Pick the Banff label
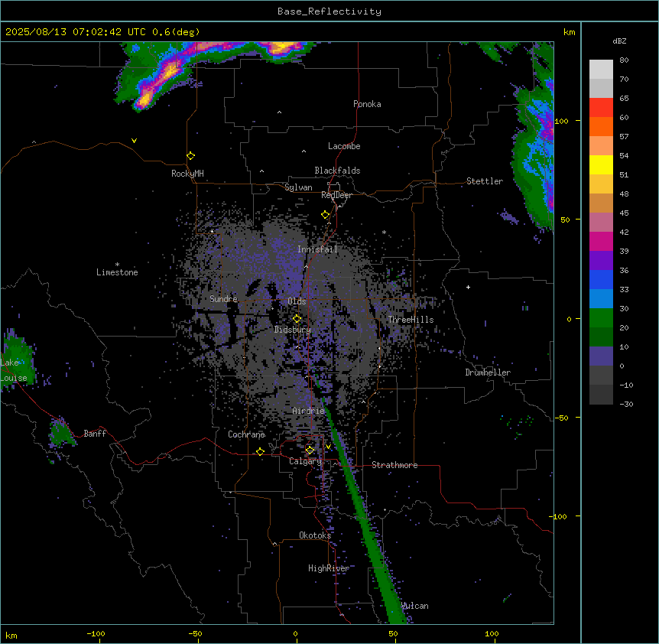Viewport: 659px width, 644px height. pyautogui.click(x=95, y=434)
